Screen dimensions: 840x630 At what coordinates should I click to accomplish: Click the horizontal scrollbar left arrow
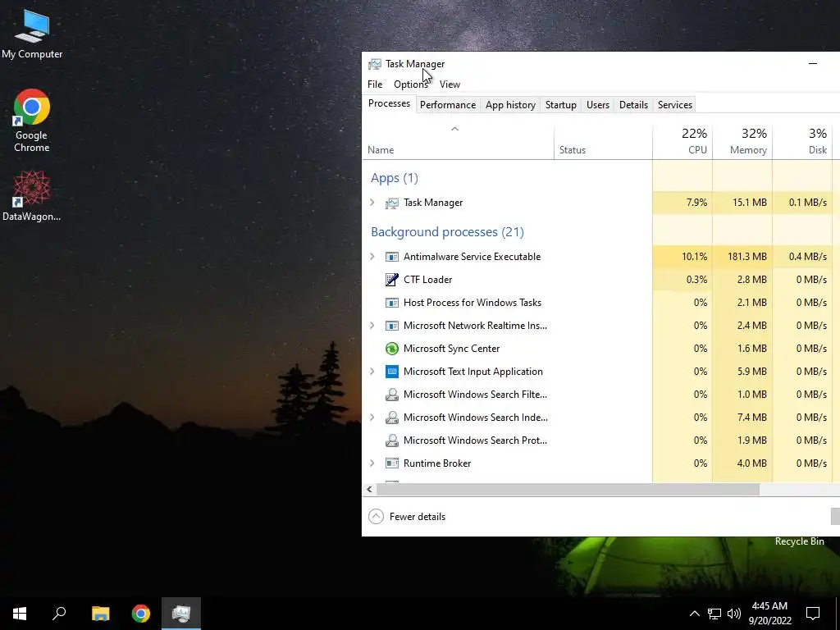click(x=369, y=489)
